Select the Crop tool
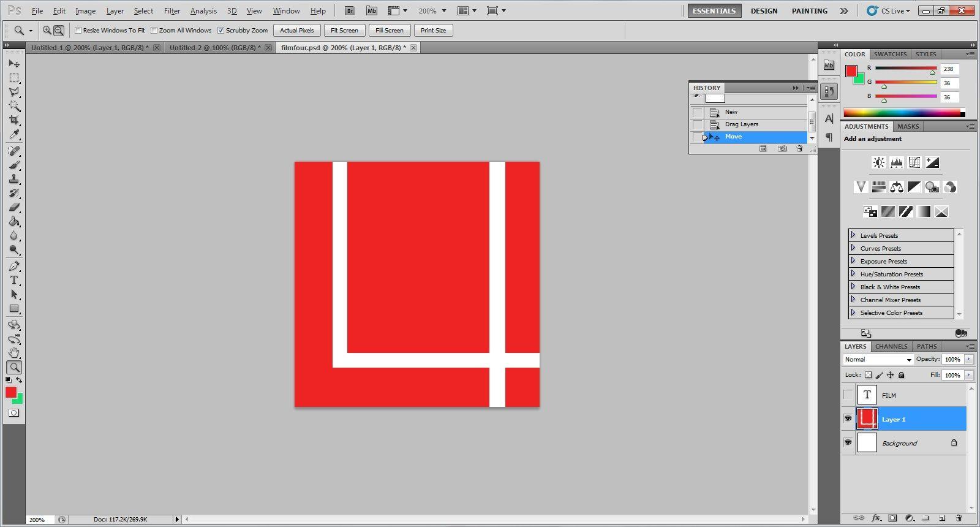The height and width of the screenshot is (527, 980). 14,120
